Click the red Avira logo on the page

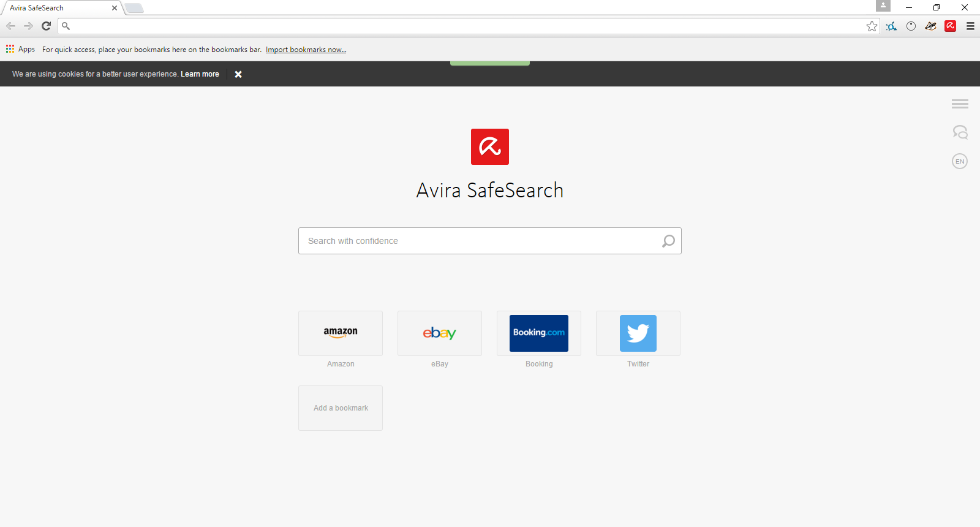490,146
